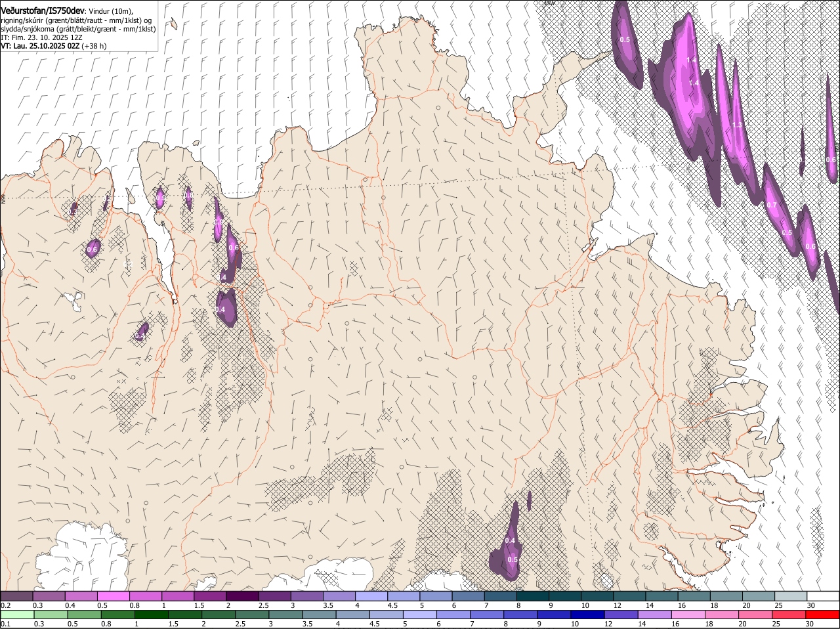Select the snow legend swatch labeled 0.8
Viewport: 840px width, 629px height.
[x=146, y=596]
